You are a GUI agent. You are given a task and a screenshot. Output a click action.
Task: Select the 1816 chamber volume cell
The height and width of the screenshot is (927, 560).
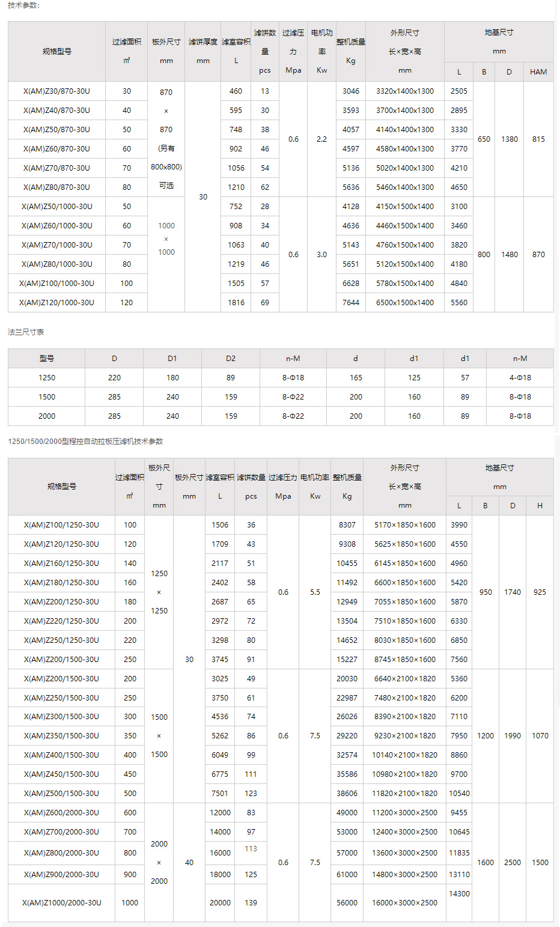tap(236, 303)
